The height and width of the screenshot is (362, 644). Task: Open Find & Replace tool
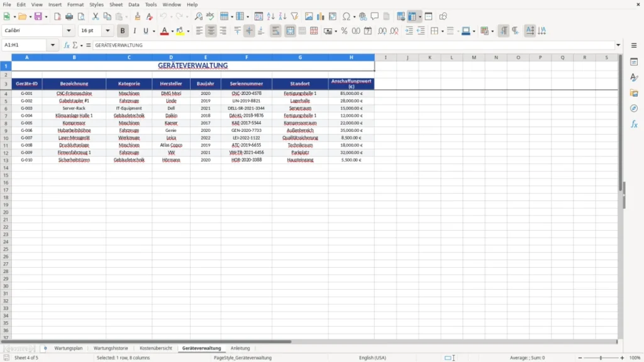pyautogui.click(x=198, y=16)
